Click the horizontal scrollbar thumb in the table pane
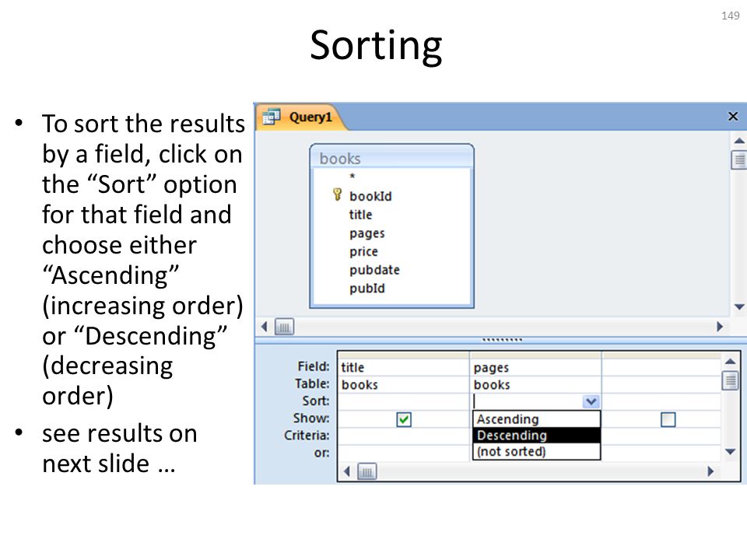This screenshot has height=560, width=747. click(x=285, y=327)
